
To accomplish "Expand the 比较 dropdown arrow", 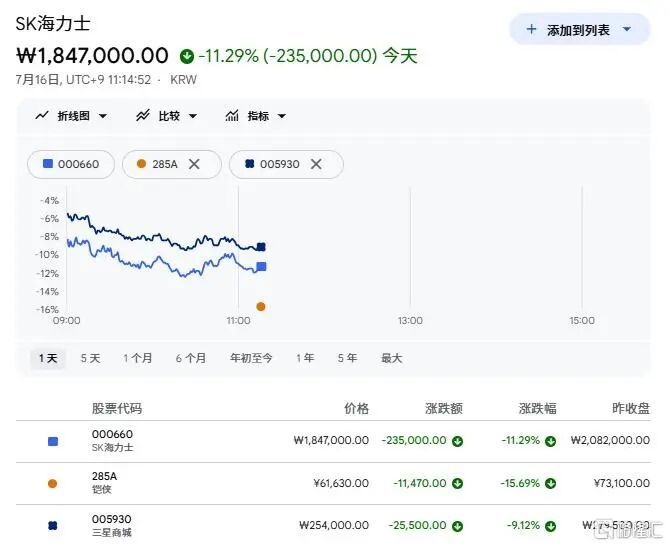I will click(193, 116).
